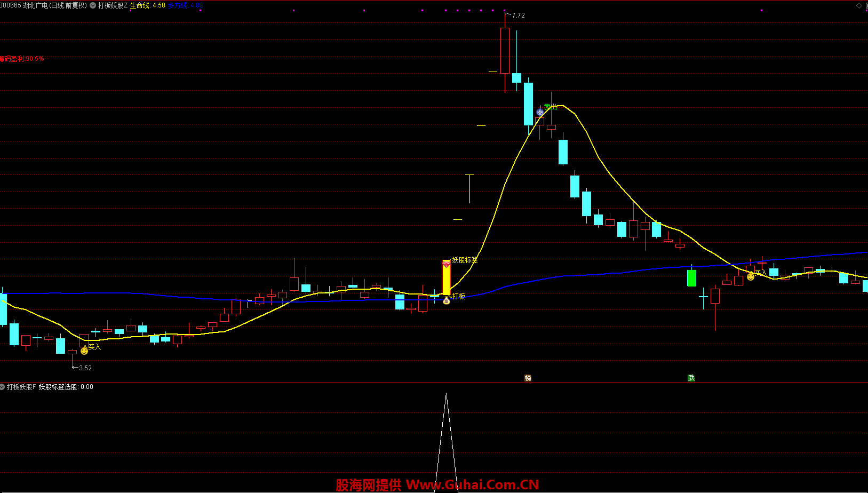Click the 榜 marker at chart bottom
Screen dimensions: 868x493
point(528,378)
